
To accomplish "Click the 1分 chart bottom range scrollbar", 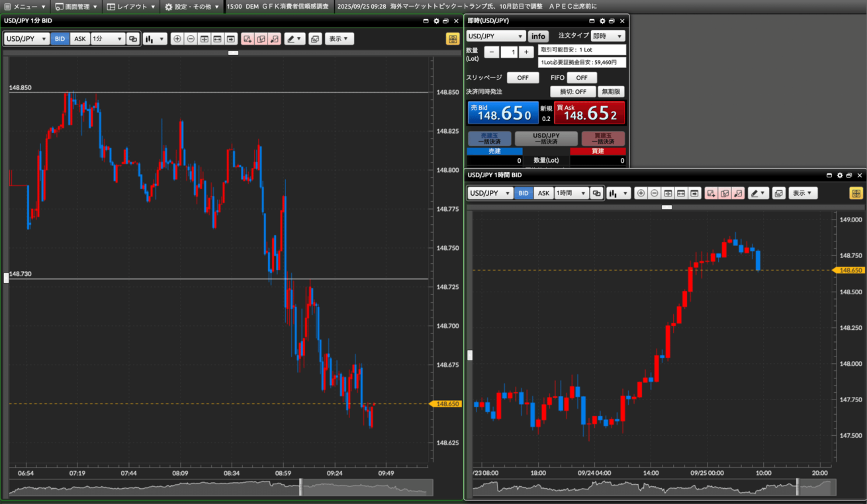I will click(x=221, y=488).
